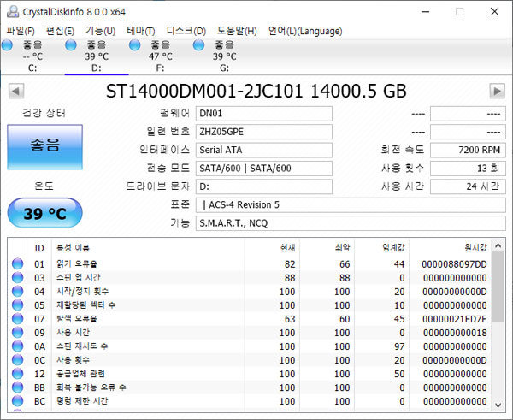The image size is (513, 420).
Task: Open the 기능(U) menu
Action: coord(100,31)
